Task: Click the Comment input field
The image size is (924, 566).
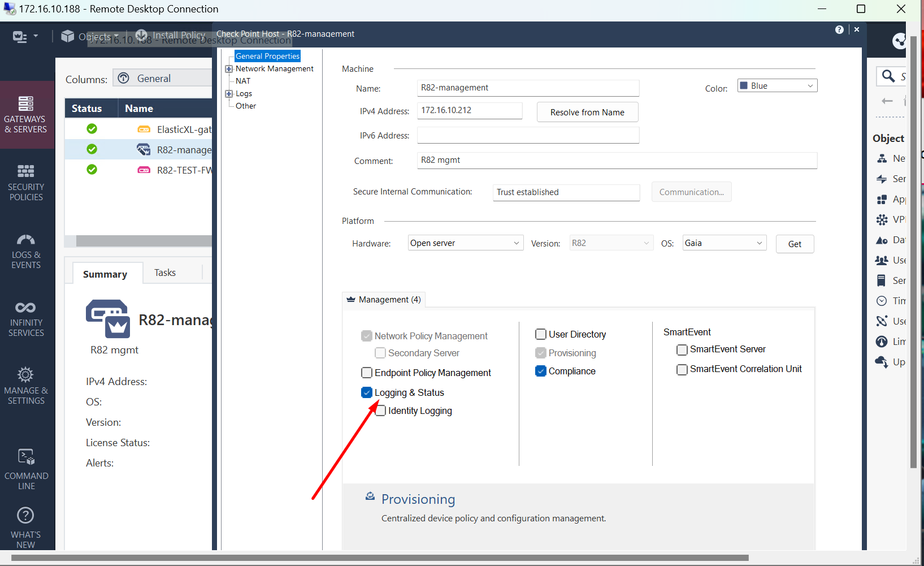Action: coord(617,160)
